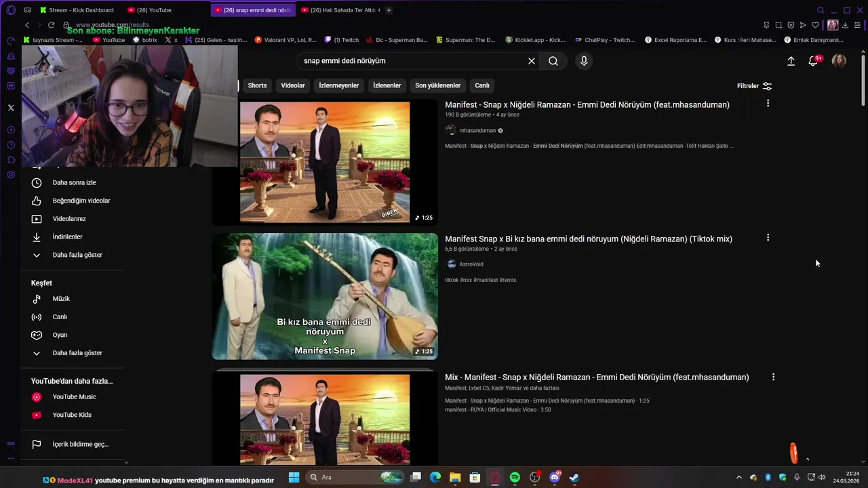This screenshot has height=488, width=868.
Task: Open more options for first Manifest video
Action: (768, 104)
